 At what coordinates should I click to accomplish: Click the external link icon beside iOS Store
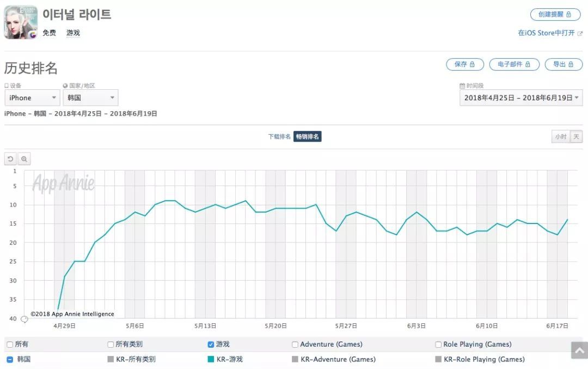coord(580,33)
